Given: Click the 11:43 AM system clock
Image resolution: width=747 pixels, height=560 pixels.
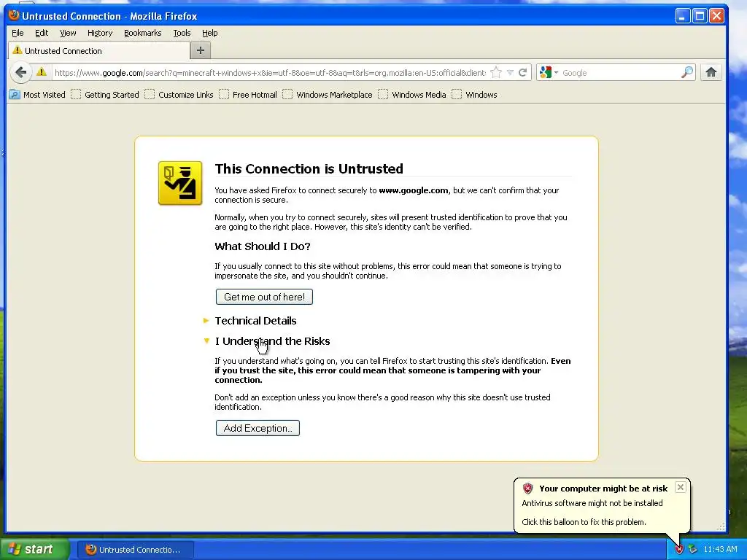Looking at the screenshot, I should pos(720,549).
